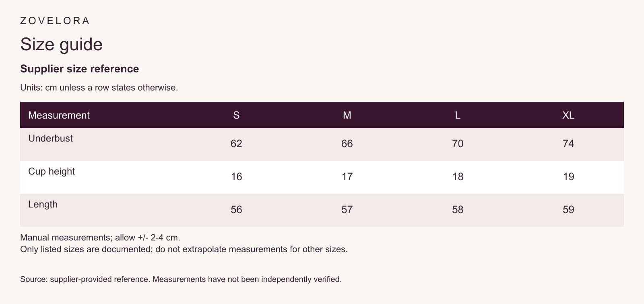Viewport: 644px width, 304px height.
Task: Select the Underbust row label
Action: (51, 138)
